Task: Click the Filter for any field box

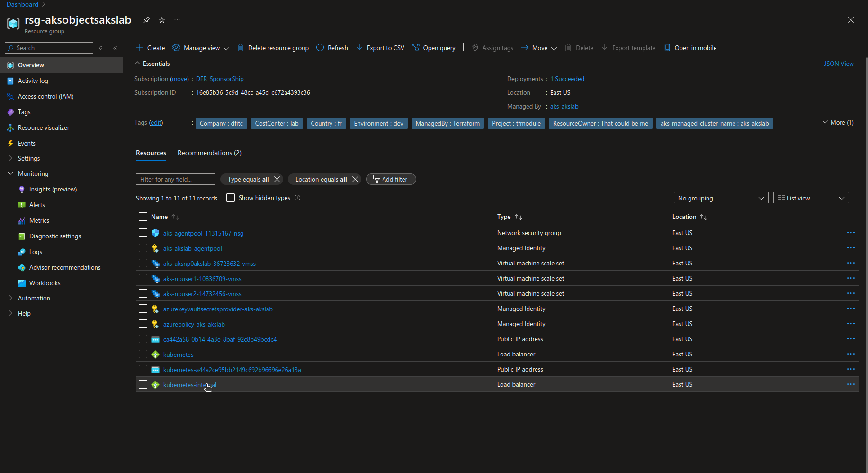Action: coord(176,179)
